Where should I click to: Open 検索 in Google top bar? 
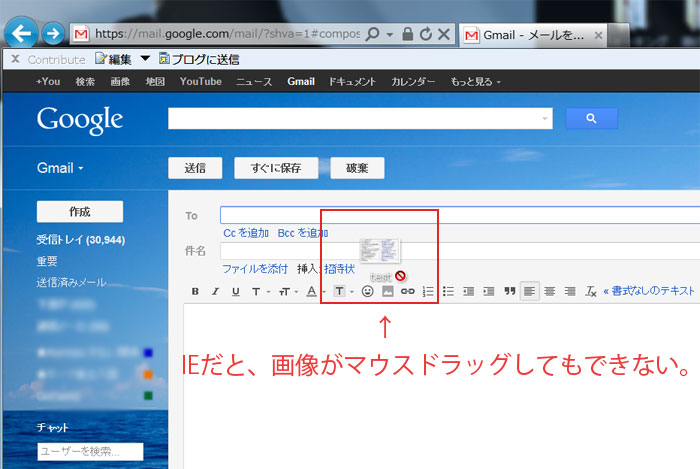[85, 82]
